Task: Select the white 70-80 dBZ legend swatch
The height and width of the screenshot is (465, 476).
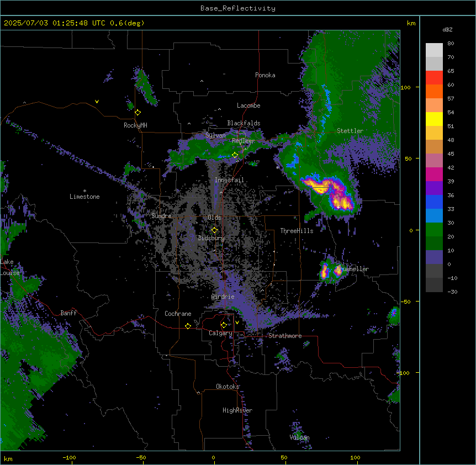Action: (434, 50)
